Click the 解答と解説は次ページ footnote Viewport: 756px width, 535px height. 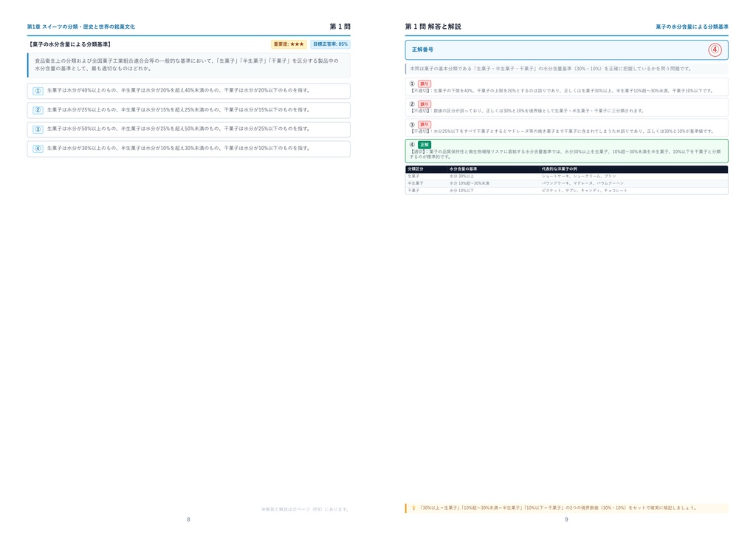point(305,509)
